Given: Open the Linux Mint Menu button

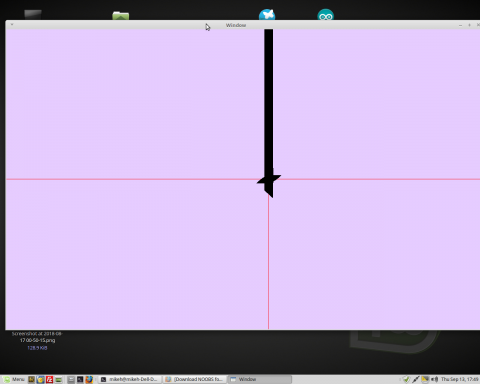Looking at the screenshot, I should click(x=14, y=379).
